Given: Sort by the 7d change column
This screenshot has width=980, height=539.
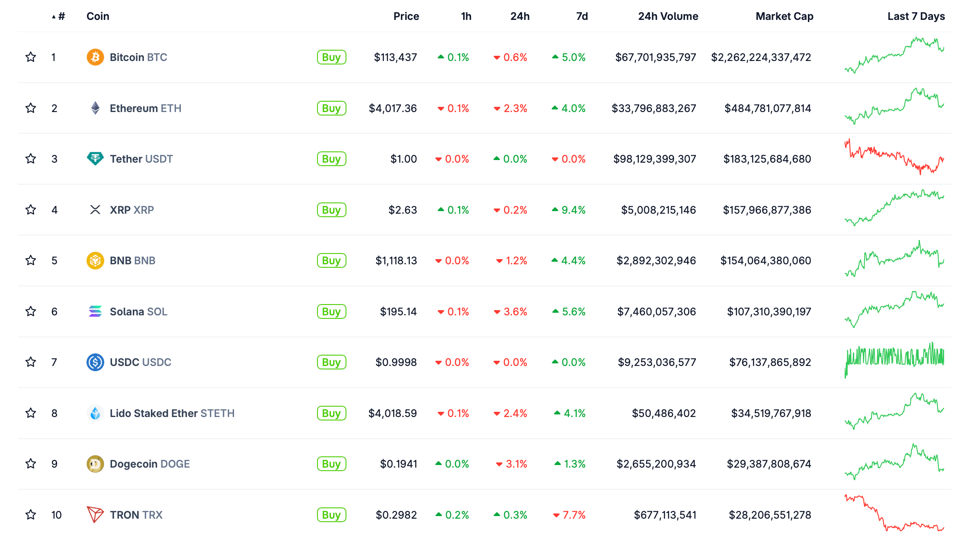Looking at the screenshot, I should pyautogui.click(x=582, y=16).
